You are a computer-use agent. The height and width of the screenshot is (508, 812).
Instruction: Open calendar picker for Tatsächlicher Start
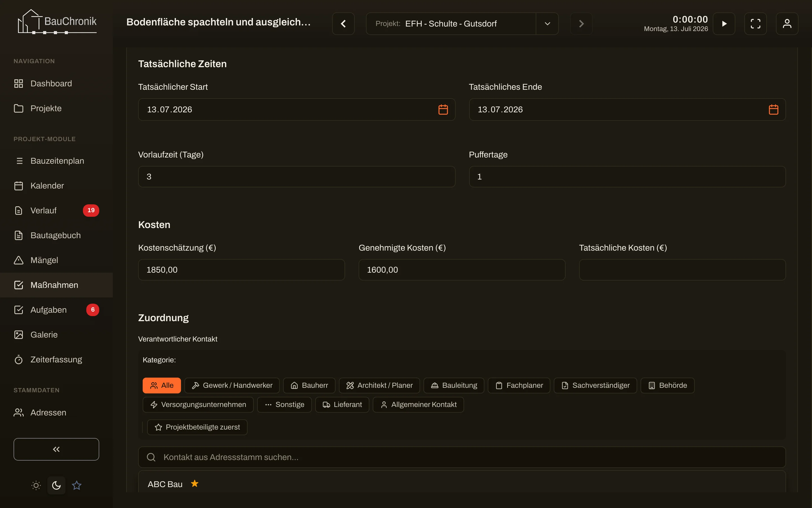pyautogui.click(x=443, y=110)
